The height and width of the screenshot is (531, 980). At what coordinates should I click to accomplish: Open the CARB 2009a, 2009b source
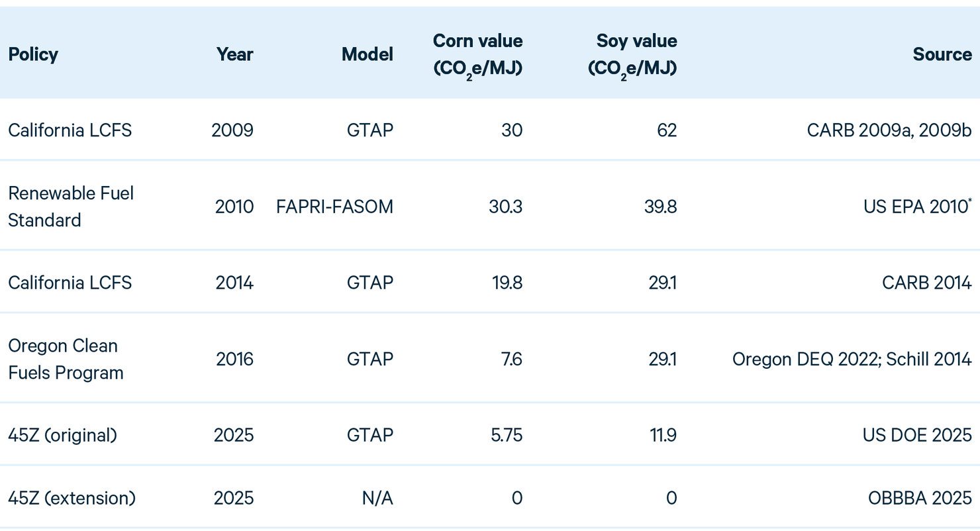(889, 130)
